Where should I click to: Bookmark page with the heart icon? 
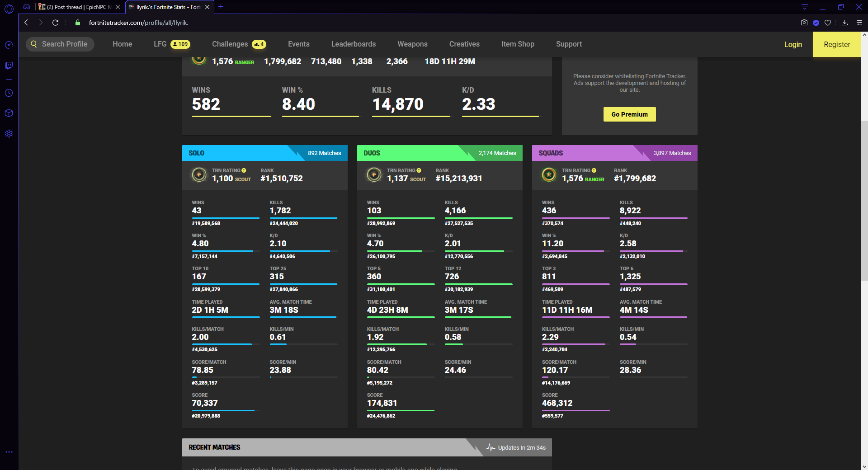[x=828, y=23]
